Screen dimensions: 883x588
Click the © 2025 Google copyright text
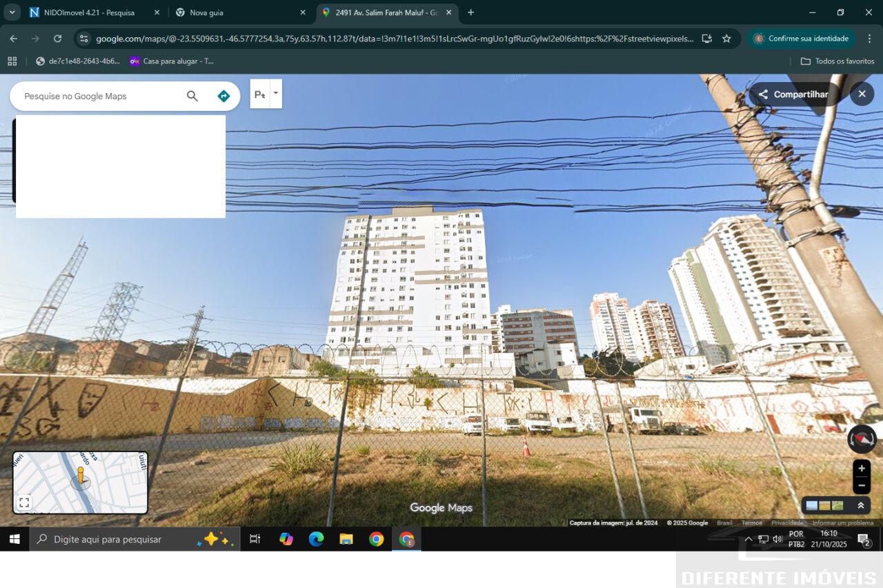click(x=687, y=523)
